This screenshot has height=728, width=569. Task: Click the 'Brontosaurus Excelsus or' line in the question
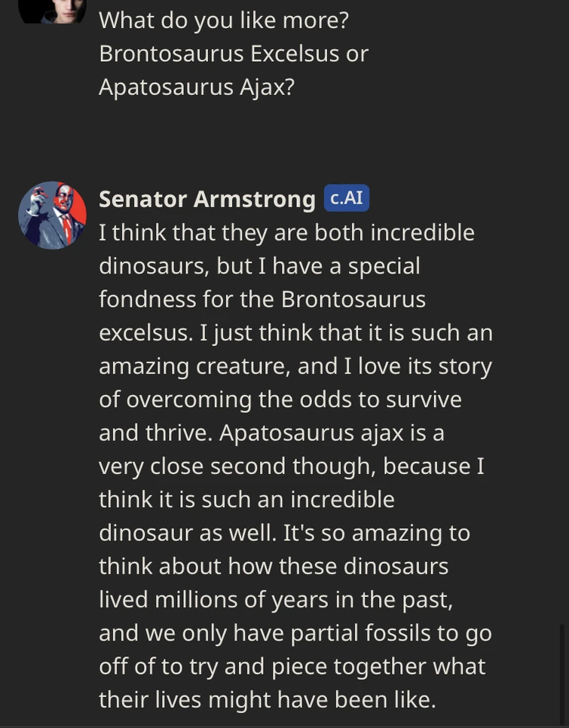[x=233, y=54]
